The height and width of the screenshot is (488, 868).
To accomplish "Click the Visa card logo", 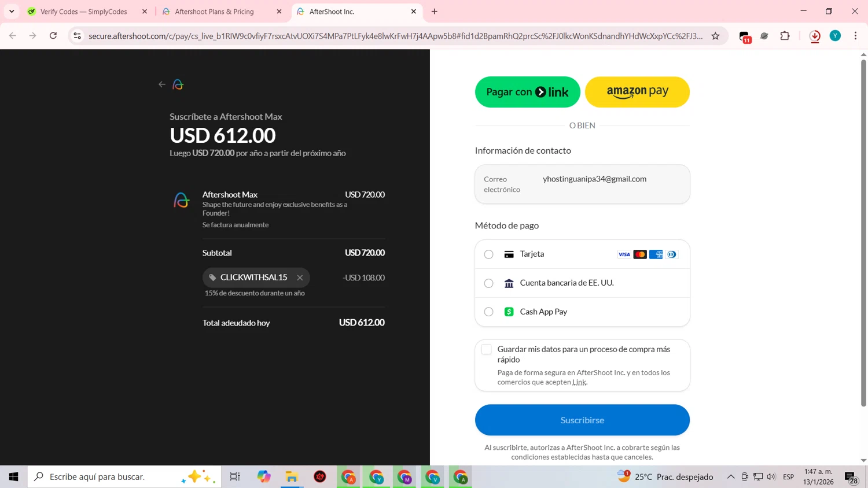I will [624, 254].
